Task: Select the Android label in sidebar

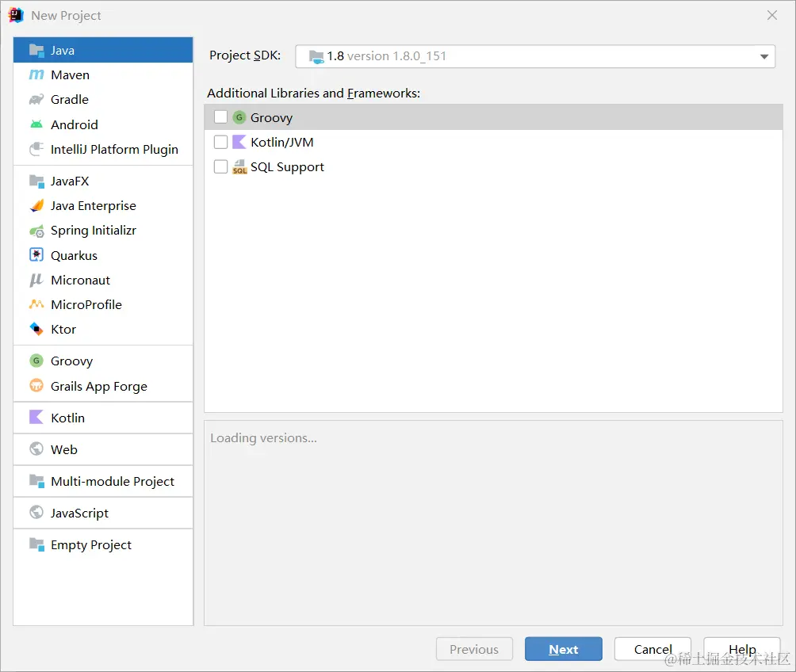Action: tap(74, 125)
